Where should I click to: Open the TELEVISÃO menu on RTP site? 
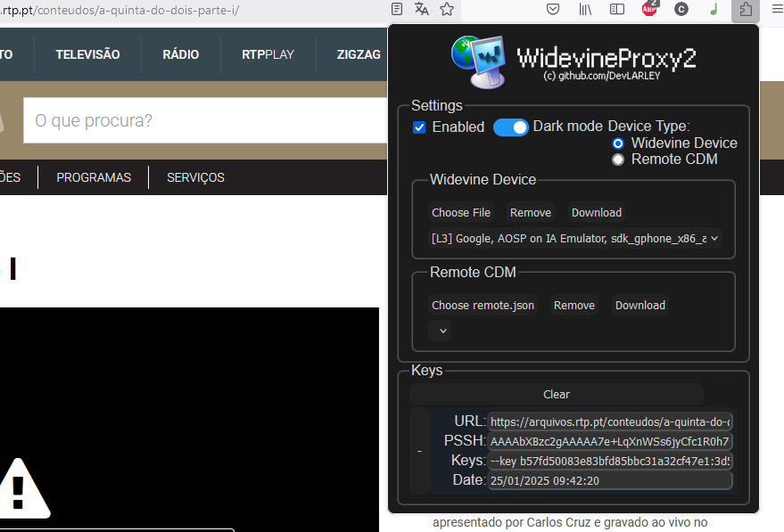87,54
